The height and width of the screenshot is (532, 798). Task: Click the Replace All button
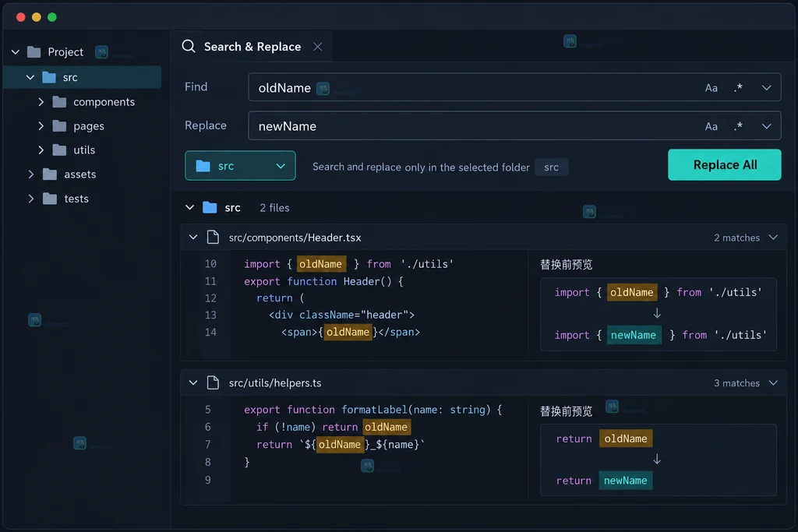[x=724, y=165]
